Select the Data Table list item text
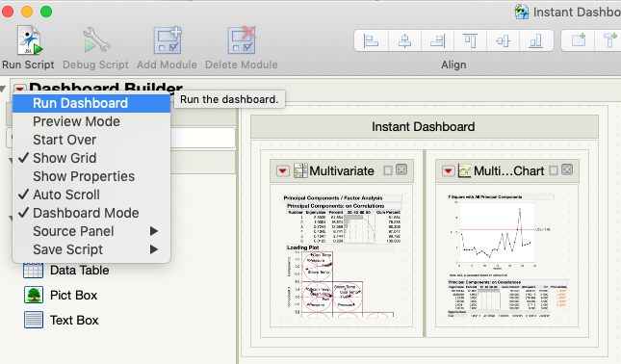The width and height of the screenshot is (621, 364). 80,271
